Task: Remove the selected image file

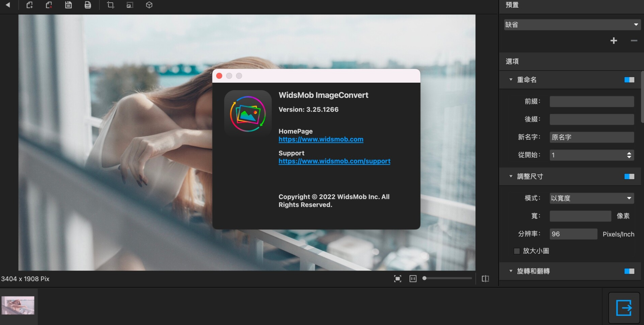Action: tap(49, 5)
